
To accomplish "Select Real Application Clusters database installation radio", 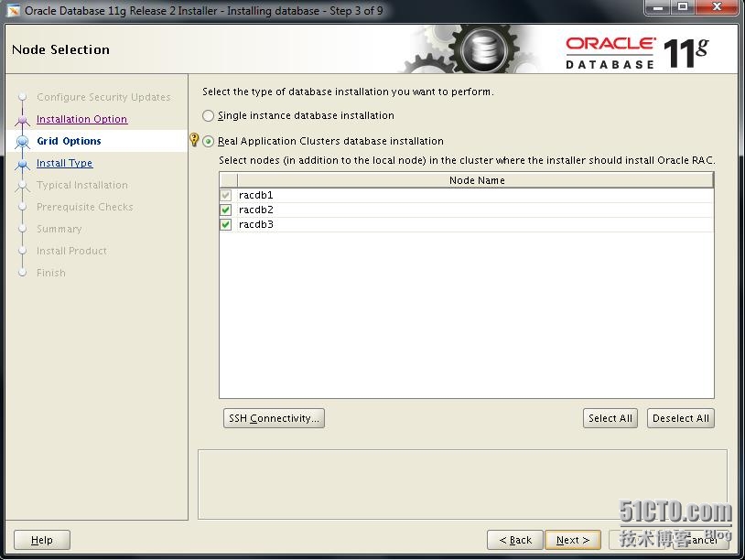I will pos(208,142).
